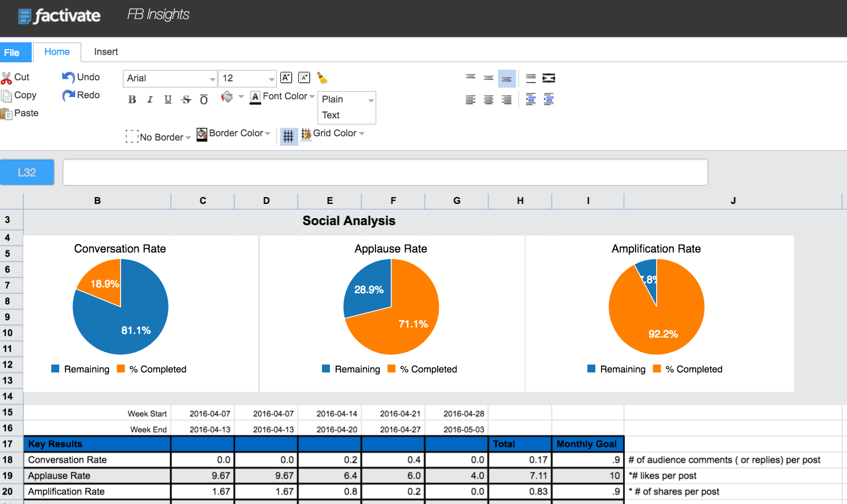
Task: Click the formula bar input field
Action: pos(385,172)
